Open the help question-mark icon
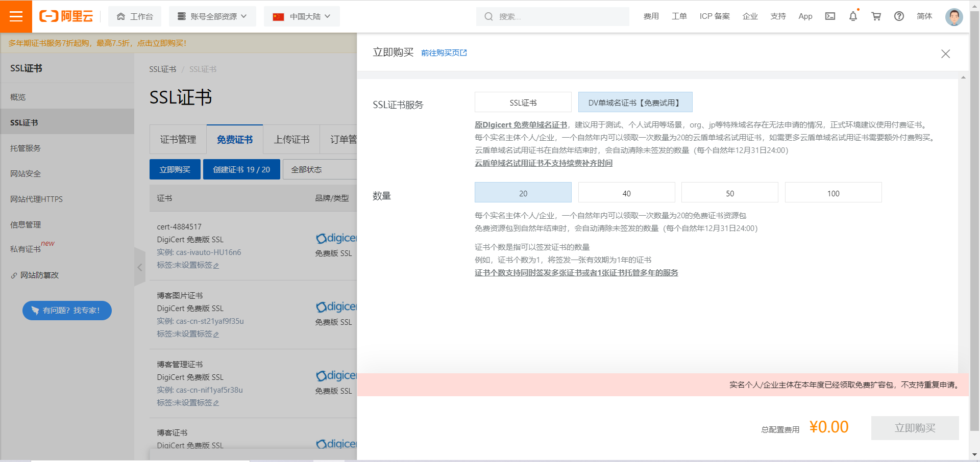This screenshot has height=462, width=980. 899,16
